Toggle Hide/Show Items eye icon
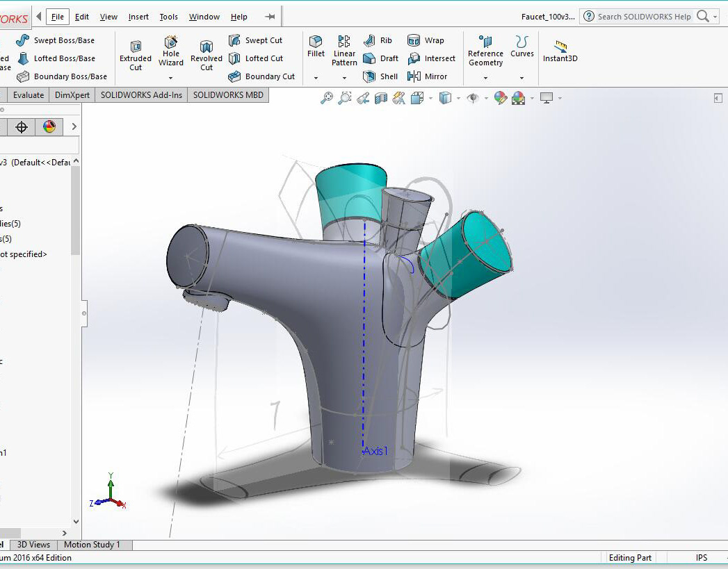 [473, 98]
